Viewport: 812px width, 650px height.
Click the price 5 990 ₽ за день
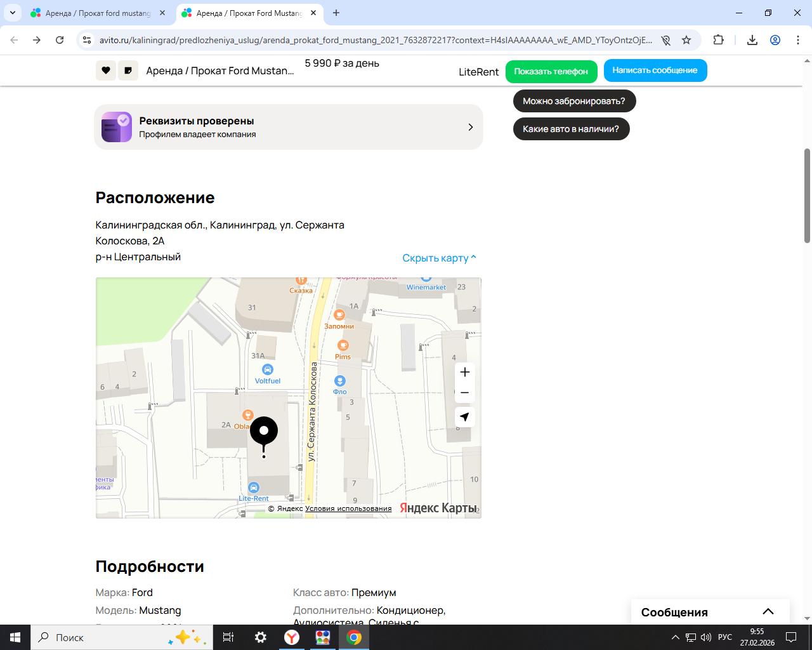[342, 63]
